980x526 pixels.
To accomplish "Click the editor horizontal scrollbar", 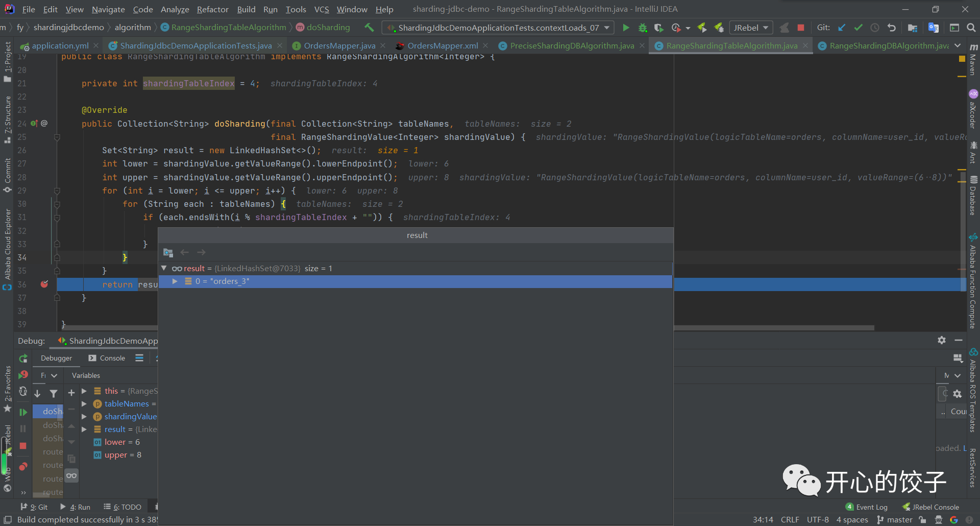I will 468,328.
